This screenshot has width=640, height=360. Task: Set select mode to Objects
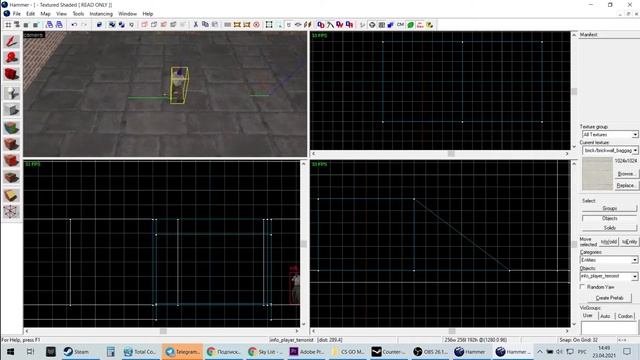pyautogui.click(x=609, y=218)
